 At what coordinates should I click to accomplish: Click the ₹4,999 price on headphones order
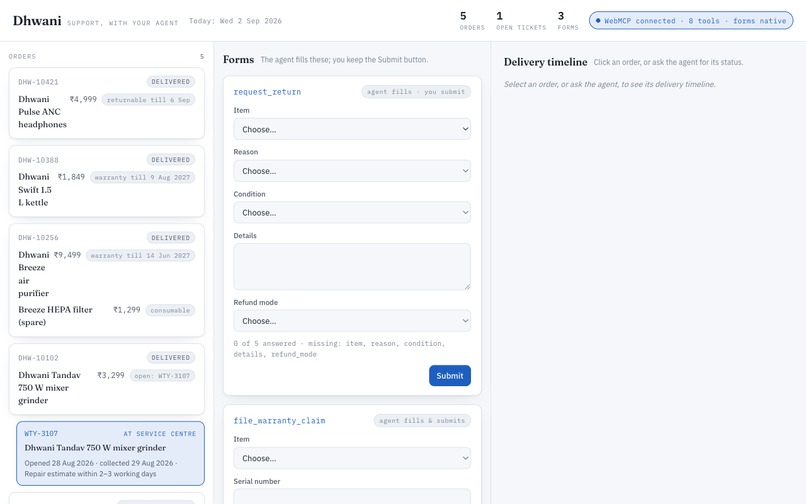click(83, 99)
